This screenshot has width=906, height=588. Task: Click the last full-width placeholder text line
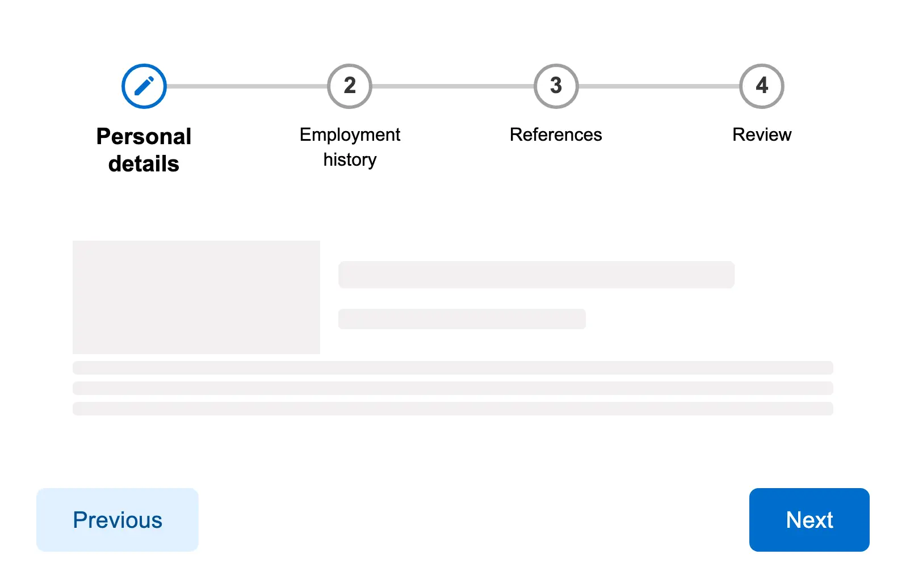pos(453,409)
